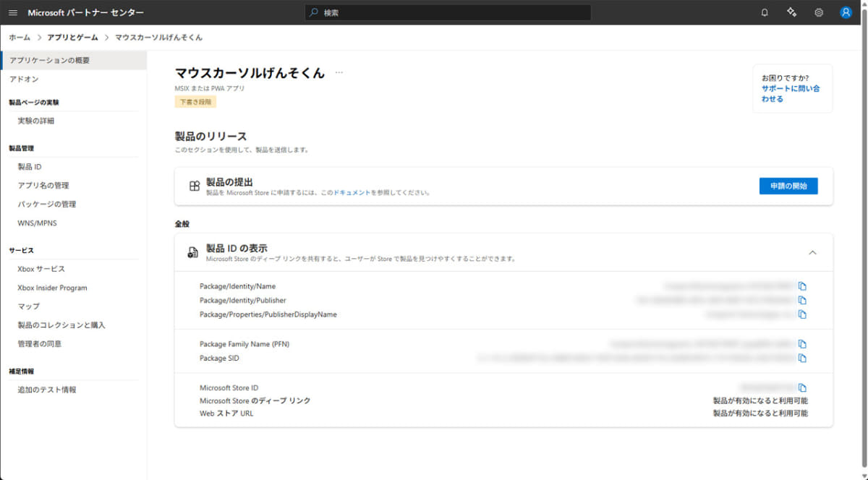Viewport: 868px width, 480px height.
Task: Click the 製品の提出 grid icon
Action: point(194,187)
